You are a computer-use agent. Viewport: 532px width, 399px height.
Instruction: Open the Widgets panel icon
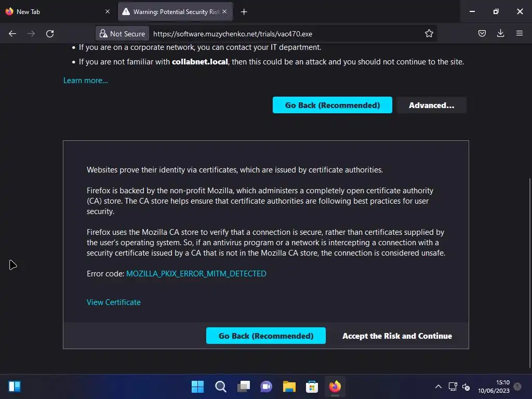tap(15, 387)
